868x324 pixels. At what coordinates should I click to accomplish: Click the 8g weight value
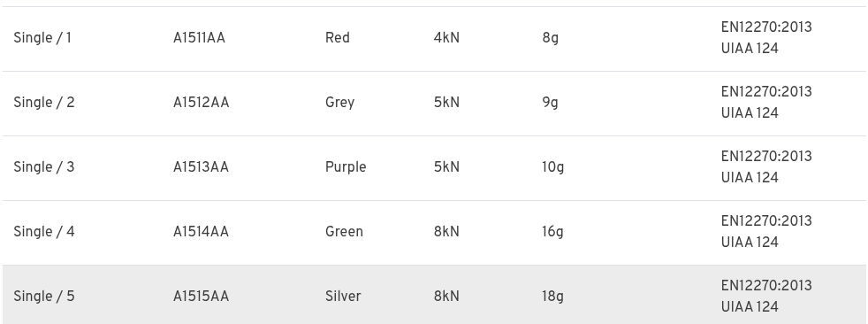(x=551, y=38)
